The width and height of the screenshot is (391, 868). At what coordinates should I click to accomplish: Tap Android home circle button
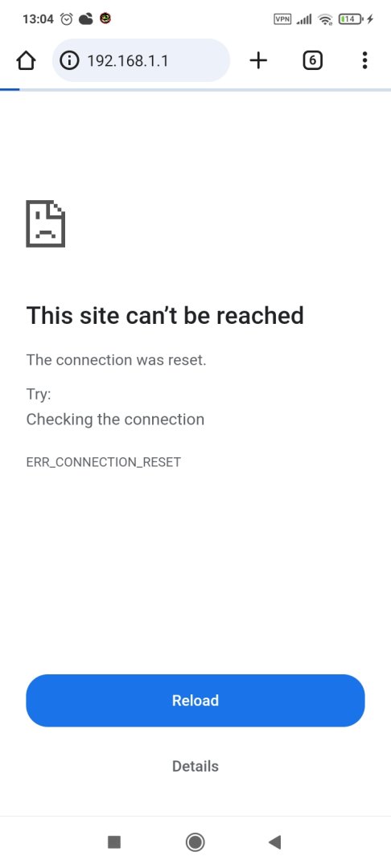coord(195,842)
